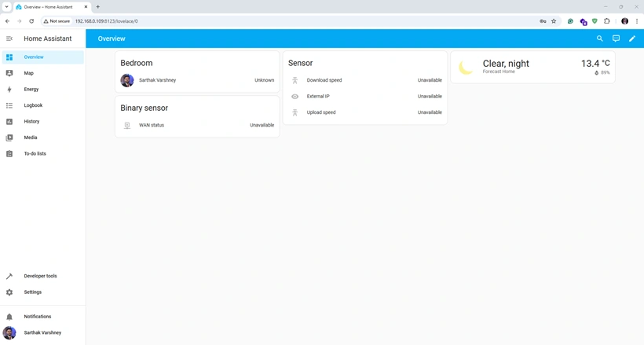
Task: Open the tab search dropdown arrow
Action: click(6, 7)
